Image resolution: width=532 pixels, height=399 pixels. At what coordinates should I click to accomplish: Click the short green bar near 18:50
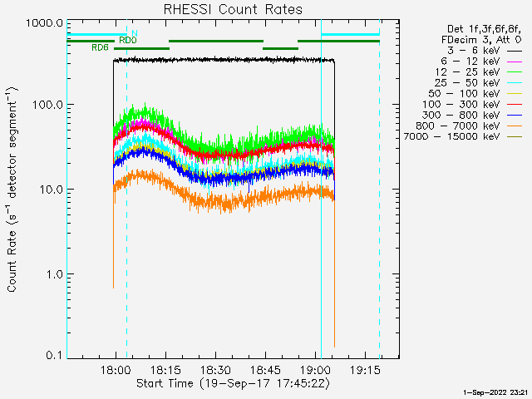pos(281,49)
